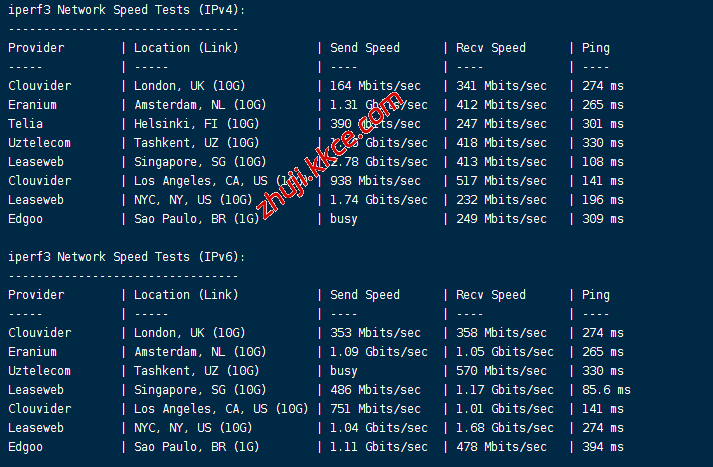Select the 108 ms ping value

click(x=602, y=162)
